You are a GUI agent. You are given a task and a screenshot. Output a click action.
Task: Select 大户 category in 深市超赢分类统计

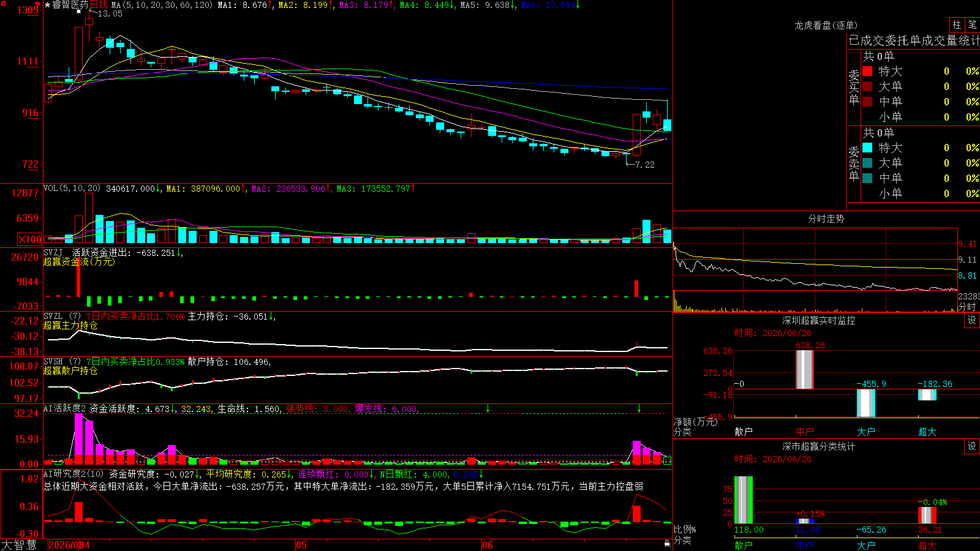point(866,545)
